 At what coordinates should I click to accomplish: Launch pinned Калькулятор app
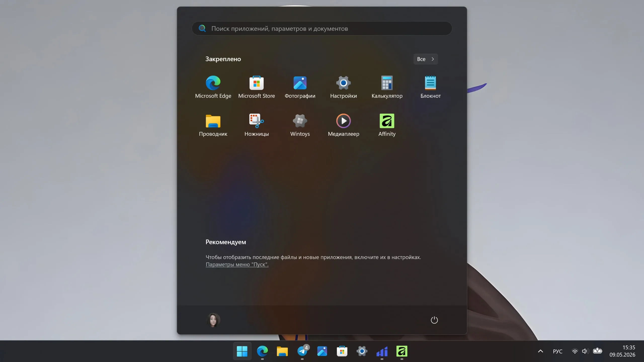click(x=387, y=87)
